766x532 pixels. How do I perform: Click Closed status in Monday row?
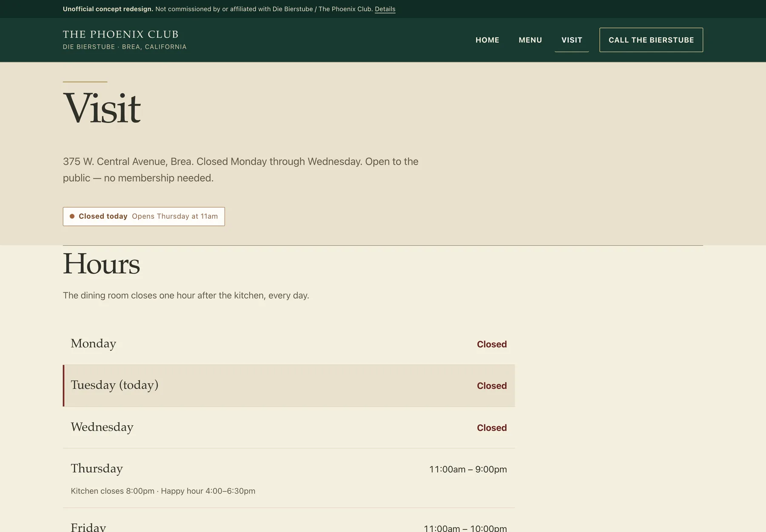(x=492, y=344)
